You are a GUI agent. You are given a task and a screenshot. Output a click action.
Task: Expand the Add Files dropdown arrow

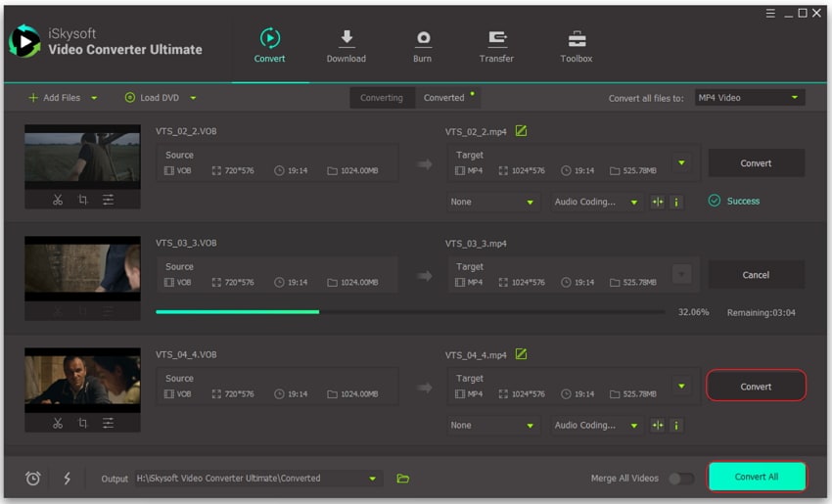pyautogui.click(x=94, y=98)
